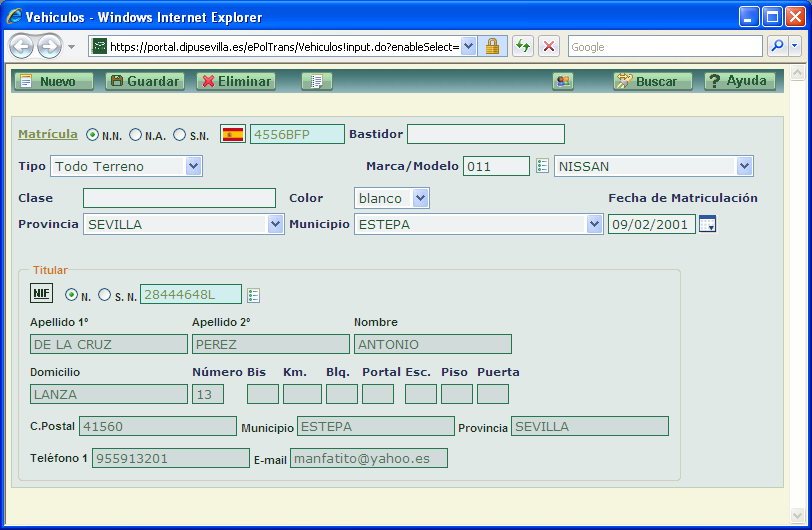Click the Nuevo toolbar button

click(x=53, y=81)
